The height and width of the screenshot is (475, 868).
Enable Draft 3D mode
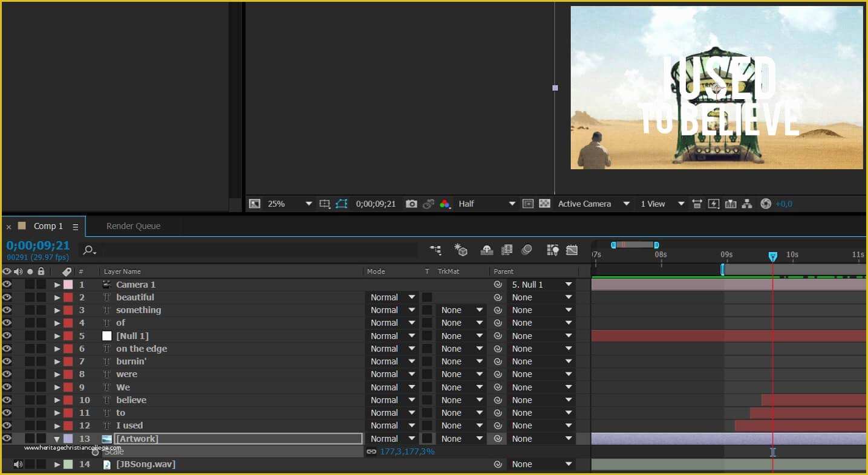(x=461, y=250)
